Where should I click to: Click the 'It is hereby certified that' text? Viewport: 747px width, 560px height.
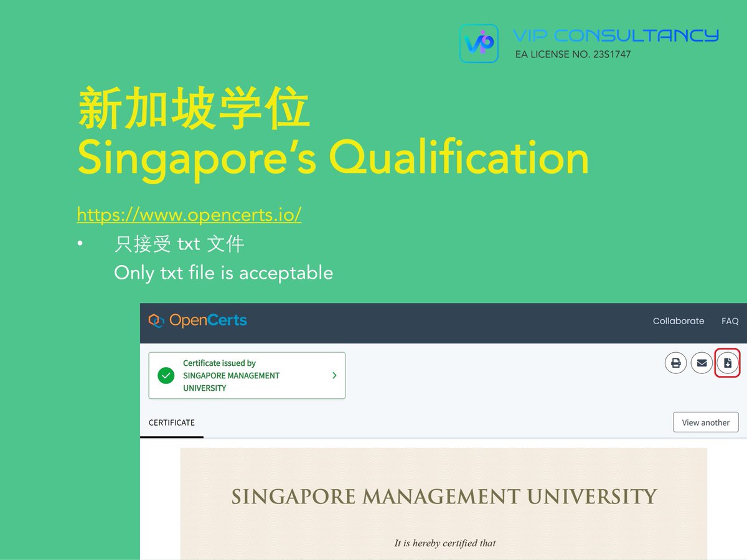(x=445, y=543)
